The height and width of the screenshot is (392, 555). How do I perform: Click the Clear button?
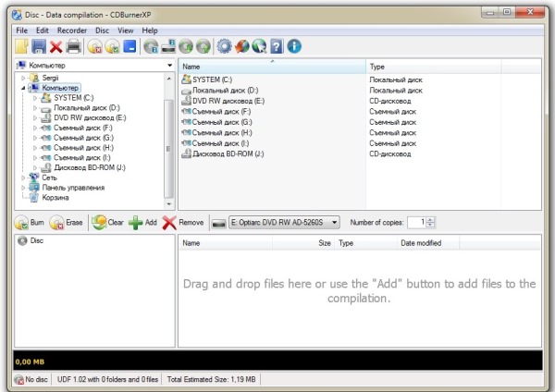[x=107, y=223]
